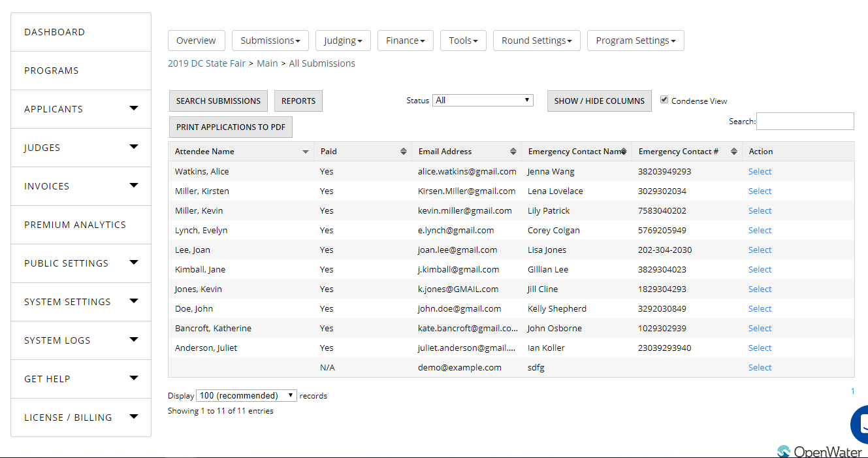Select the Lee, Joan submission
The width and height of the screenshot is (868, 458).
pyautogui.click(x=760, y=250)
